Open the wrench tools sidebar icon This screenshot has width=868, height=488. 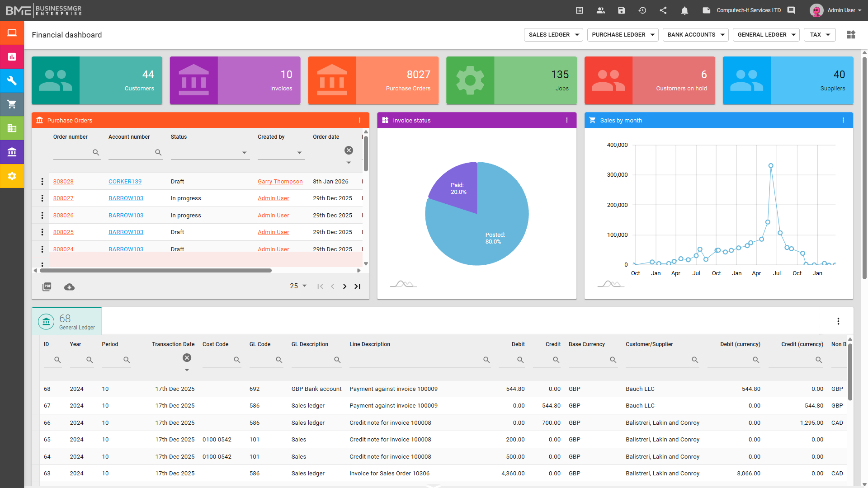click(12, 81)
